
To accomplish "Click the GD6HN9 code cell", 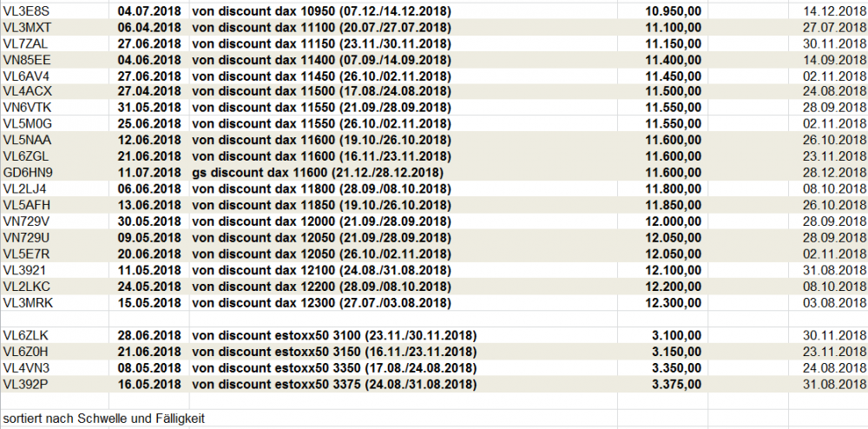I will coord(29,173).
